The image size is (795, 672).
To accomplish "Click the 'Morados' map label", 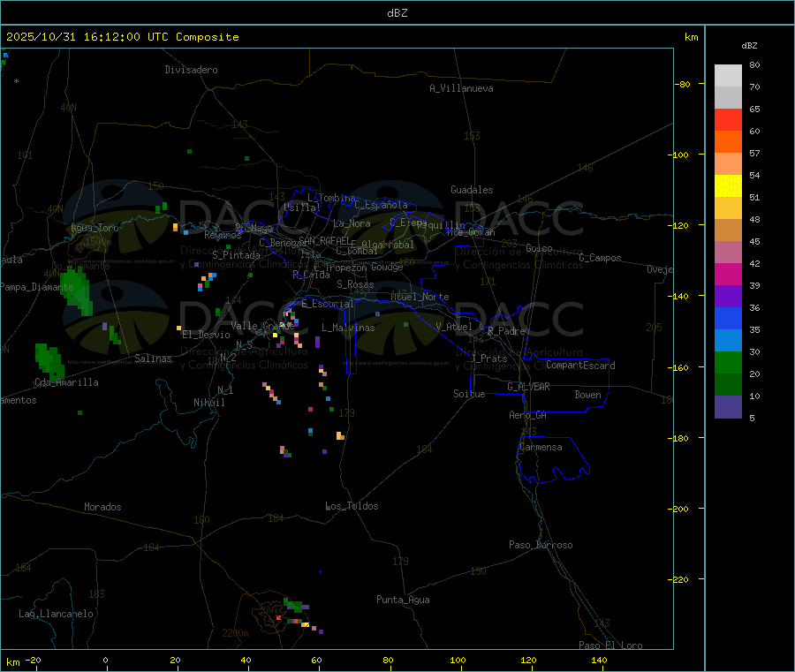I will [x=102, y=507].
